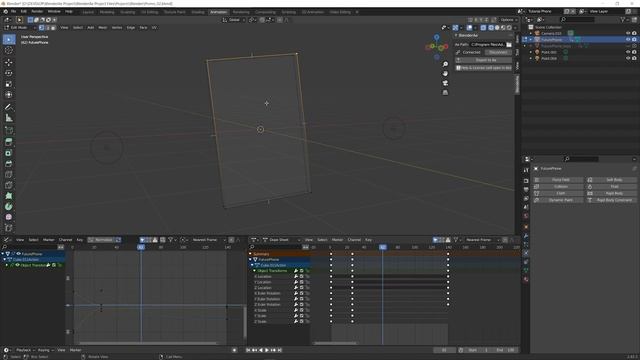Toggle camera view icon in viewport
640x360 pixels.
445,83
